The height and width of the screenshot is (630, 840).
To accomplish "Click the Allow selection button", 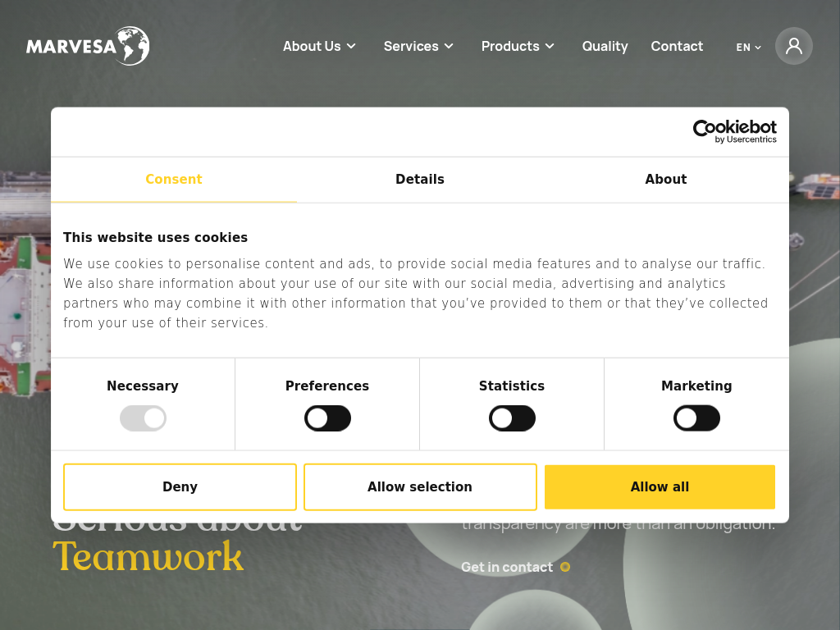I will (x=420, y=487).
